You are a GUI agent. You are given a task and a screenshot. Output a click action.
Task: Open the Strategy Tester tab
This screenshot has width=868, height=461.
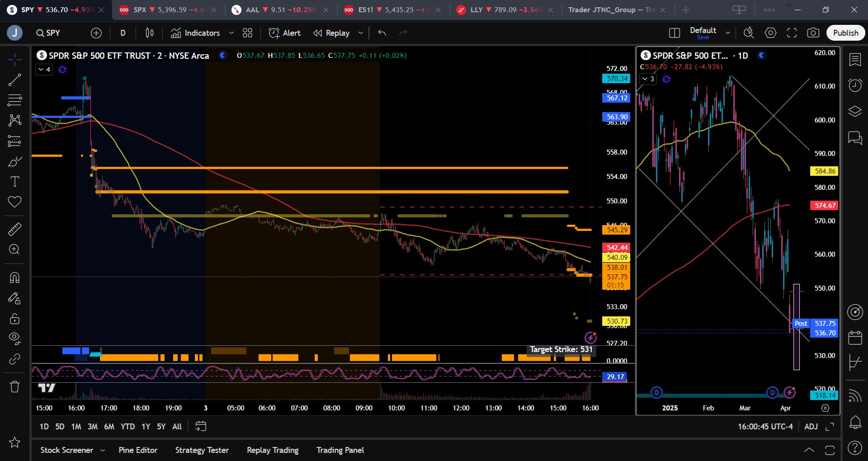click(x=202, y=450)
